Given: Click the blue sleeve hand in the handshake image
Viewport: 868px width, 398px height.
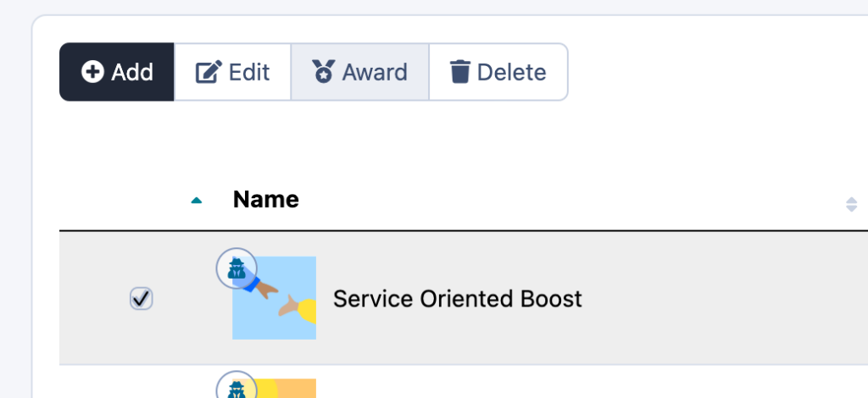Looking at the screenshot, I should click(260, 287).
